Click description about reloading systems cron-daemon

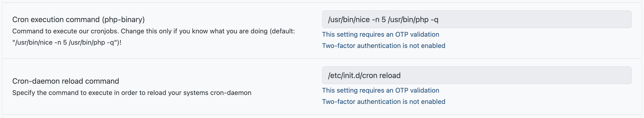[131, 93]
